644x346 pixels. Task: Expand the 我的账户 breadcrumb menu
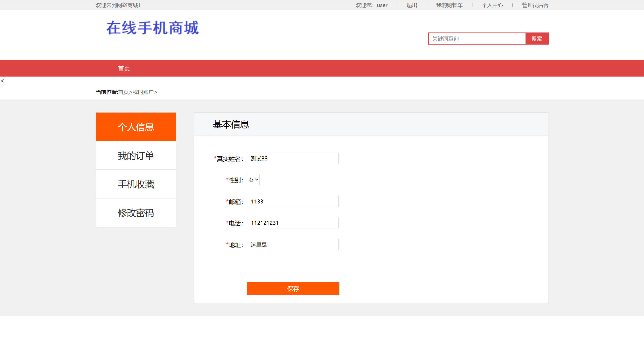click(x=143, y=92)
